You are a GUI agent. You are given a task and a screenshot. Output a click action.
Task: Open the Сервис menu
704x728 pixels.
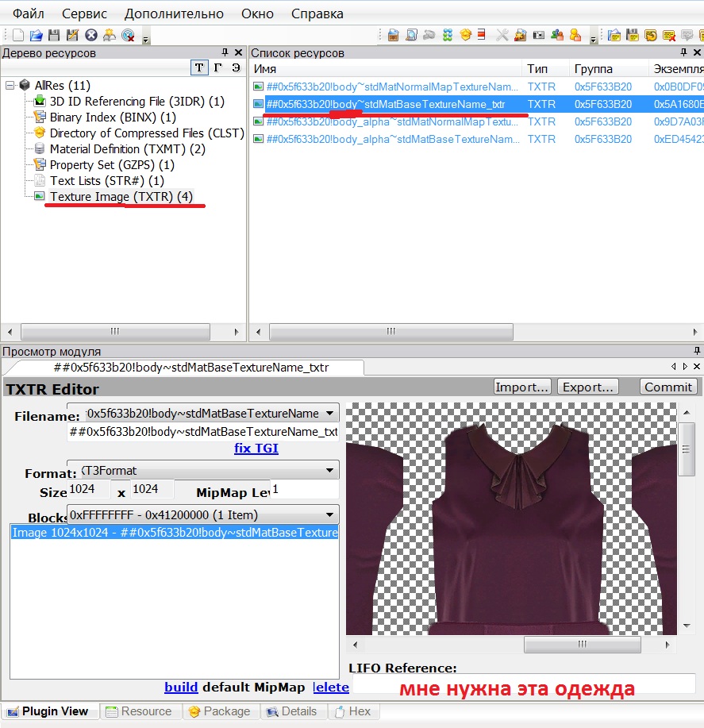(84, 13)
